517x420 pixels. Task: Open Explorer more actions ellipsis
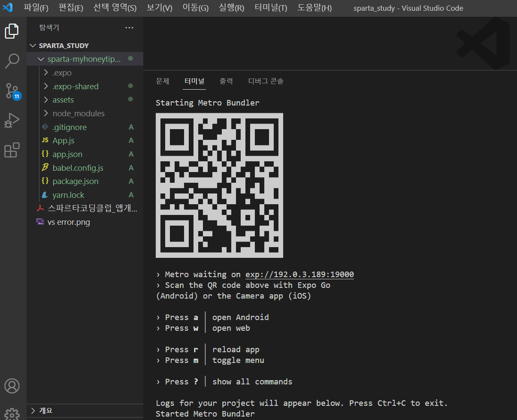[x=129, y=28]
